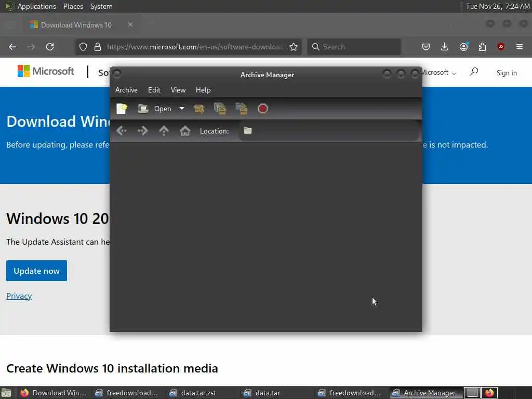The image size is (532, 399).
Task: Click the Microsoft logo on the webpage
Action: pyautogui.click(x=46, y=71)
